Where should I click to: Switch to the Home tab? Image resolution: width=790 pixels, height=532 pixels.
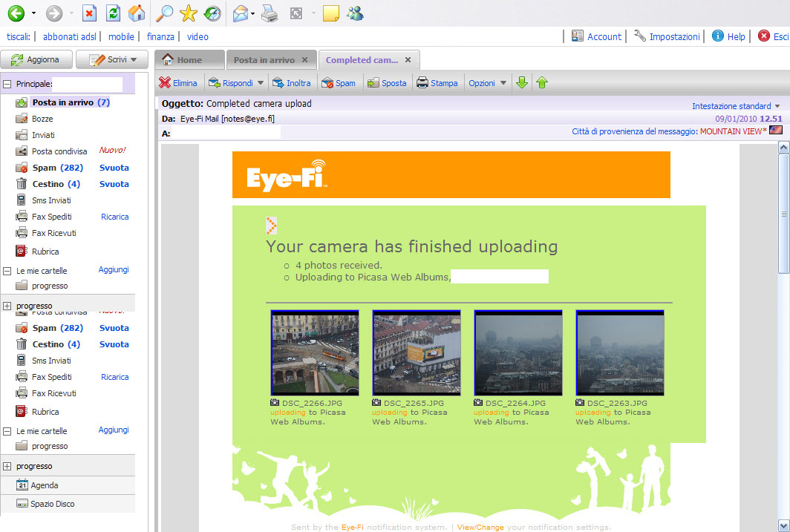point(189,60)
